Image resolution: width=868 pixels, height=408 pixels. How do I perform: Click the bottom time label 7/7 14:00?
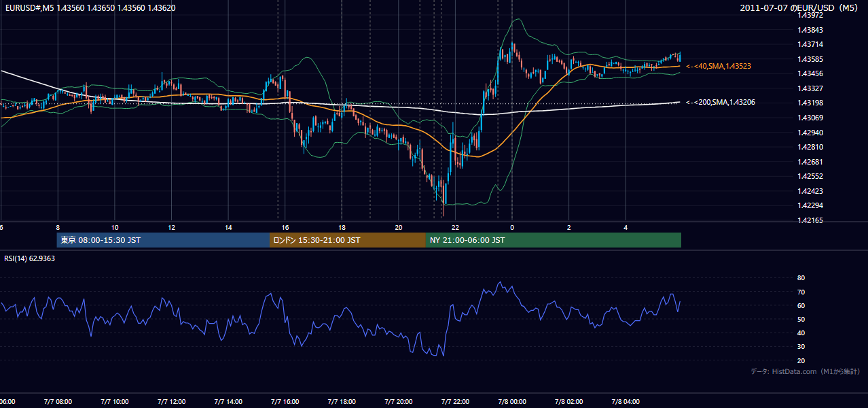(x=228, y=402)
